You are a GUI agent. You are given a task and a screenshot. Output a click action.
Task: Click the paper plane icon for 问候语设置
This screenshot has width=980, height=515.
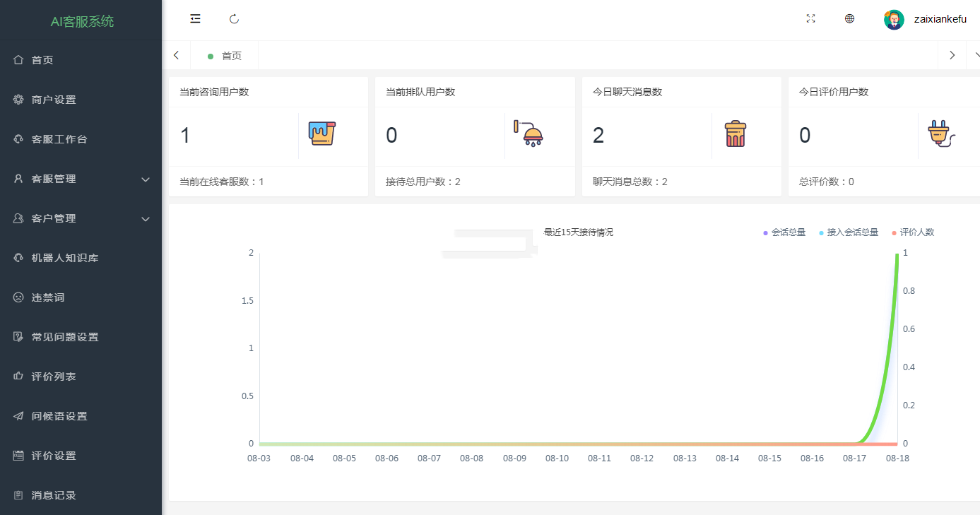18,416
